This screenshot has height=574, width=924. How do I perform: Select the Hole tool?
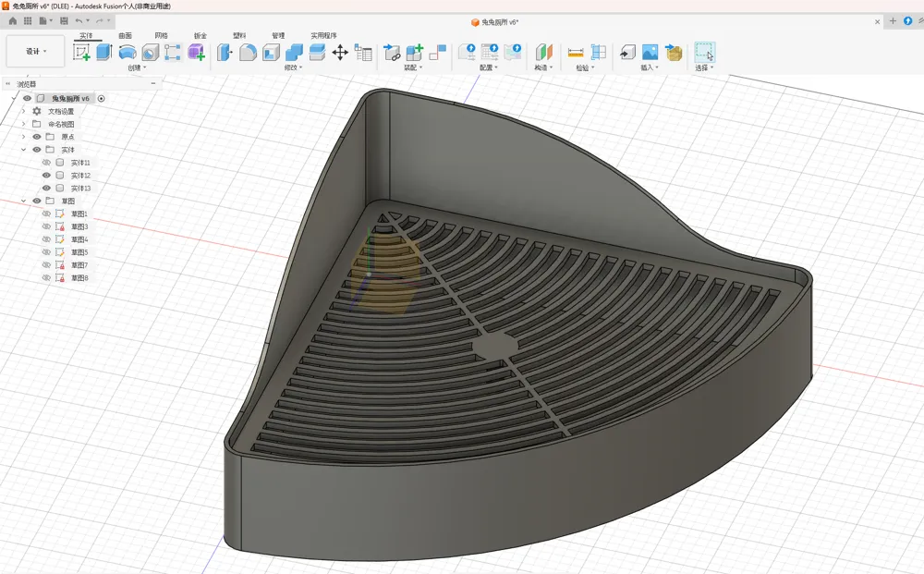point(151,53)
